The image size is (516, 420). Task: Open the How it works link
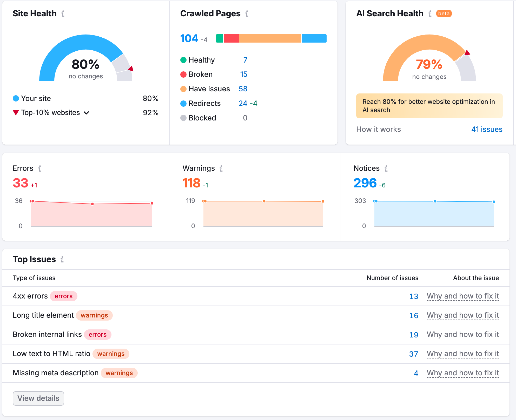(x=378, y=129)
